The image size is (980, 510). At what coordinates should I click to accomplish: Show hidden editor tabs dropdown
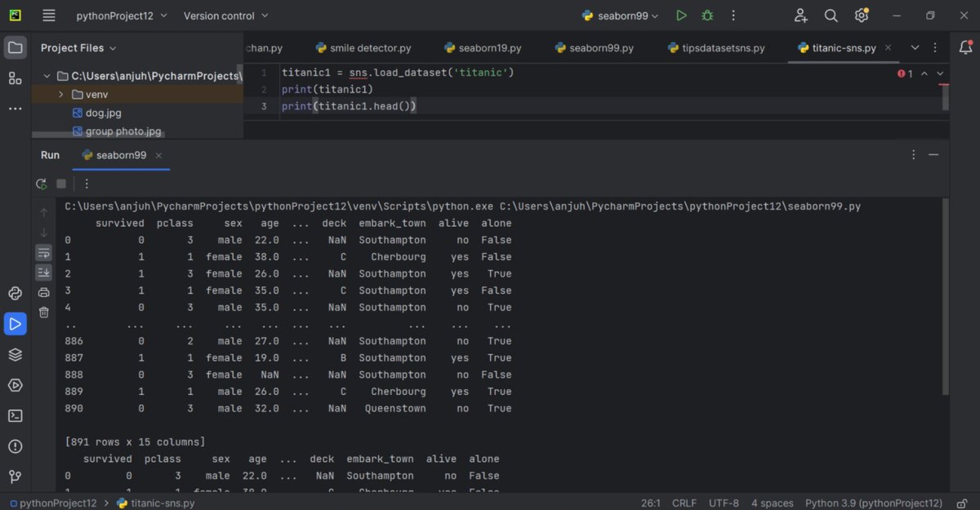point(914,48)
